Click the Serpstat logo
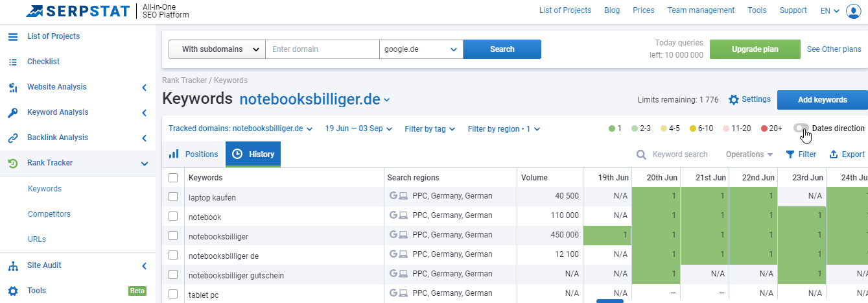This screenshot has width=868, height=303. click(x=79, y=11)
